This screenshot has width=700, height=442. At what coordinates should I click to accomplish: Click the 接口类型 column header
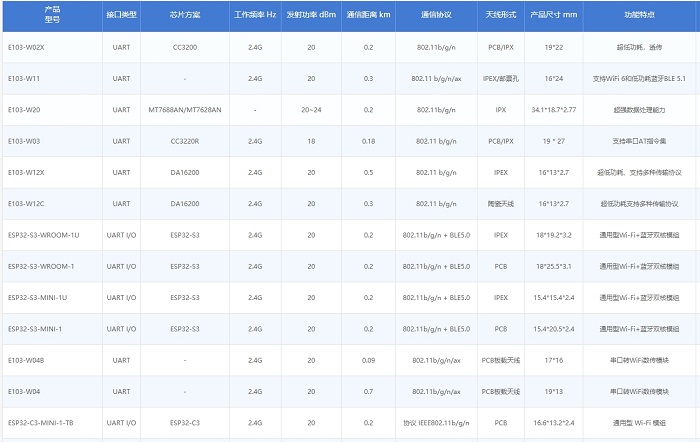(121, 15)
